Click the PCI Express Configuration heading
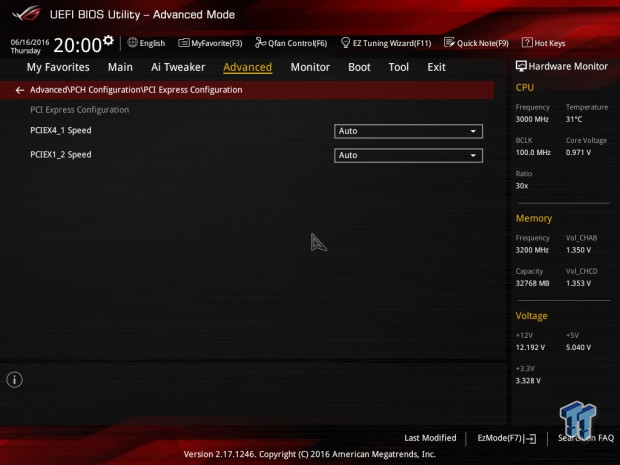This screenshot has height=465, width=620. [x=79, y=110]
